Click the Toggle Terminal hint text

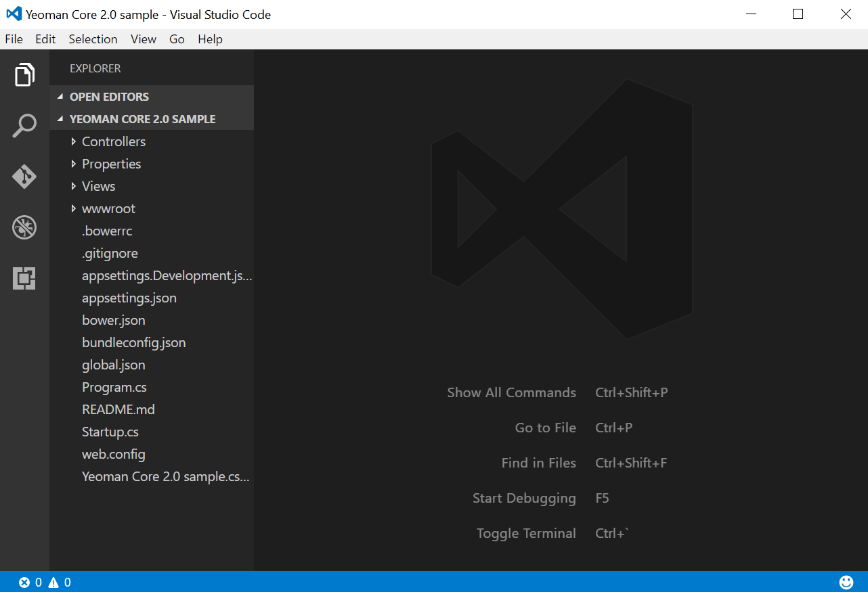526,534
